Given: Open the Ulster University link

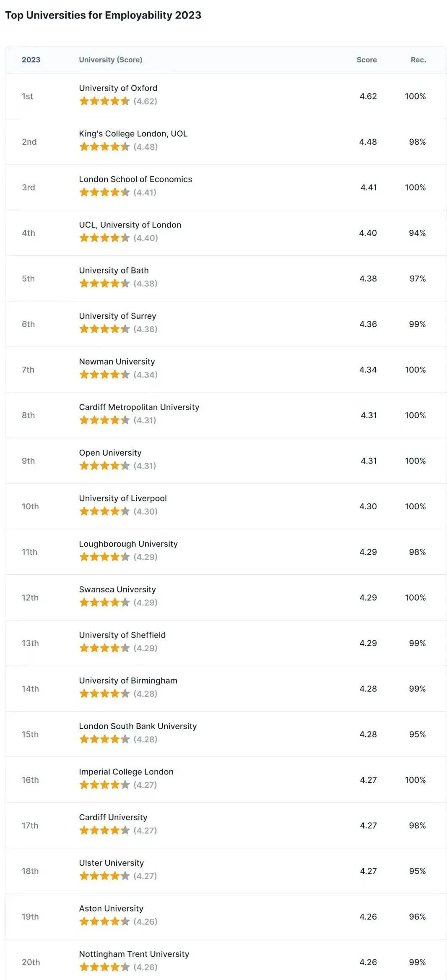Looking at the screenshot, I should [x=112, y=863].
